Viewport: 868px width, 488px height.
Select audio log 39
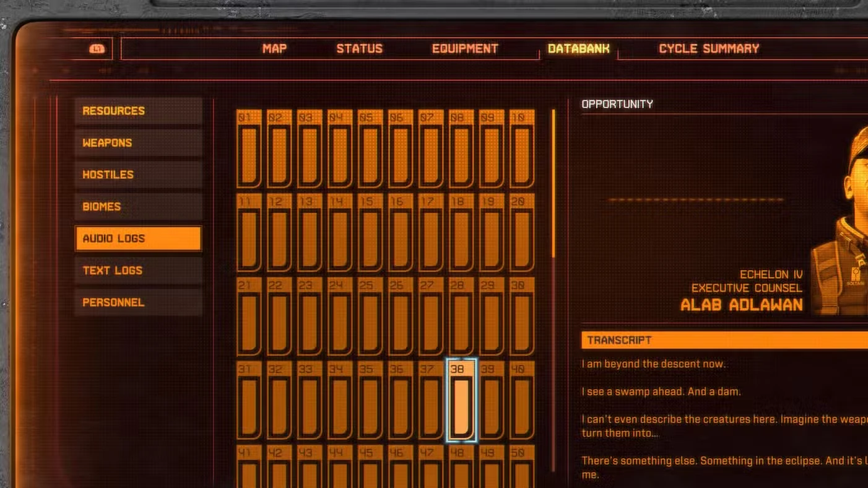pyautogui.click(x=492, y=400)
